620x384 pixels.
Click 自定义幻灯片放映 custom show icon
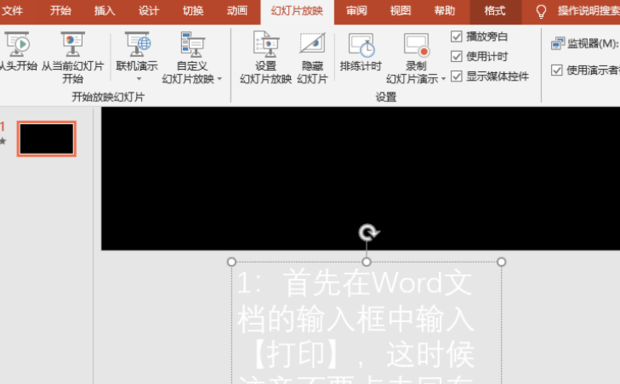point(193,44)
